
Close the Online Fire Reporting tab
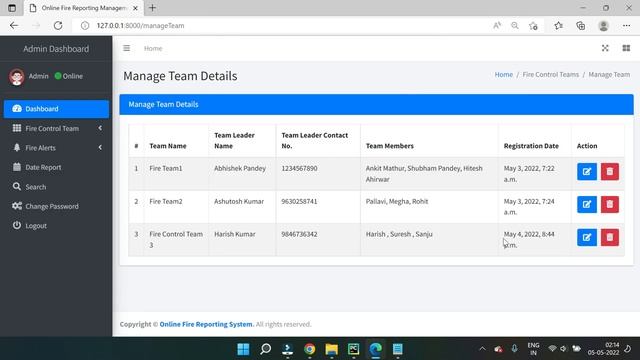135,8
